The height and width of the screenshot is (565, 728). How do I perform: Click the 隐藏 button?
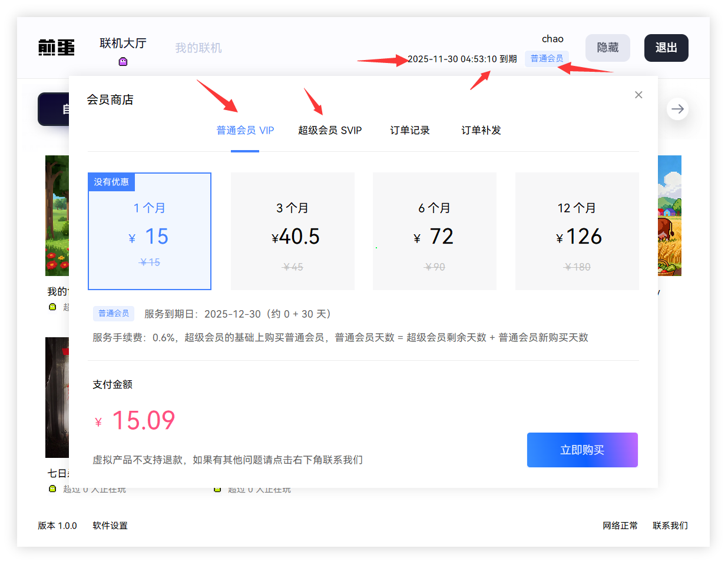click(607, 48)
